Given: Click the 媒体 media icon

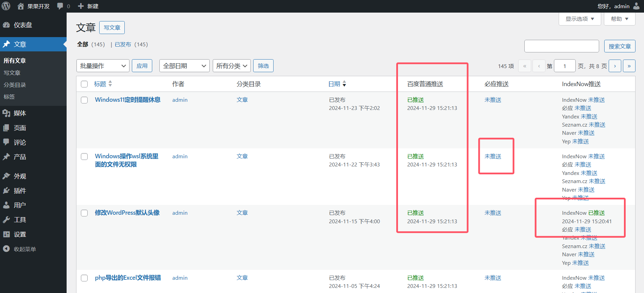Looking at the screenshot, I should click(x=6, y=113).
